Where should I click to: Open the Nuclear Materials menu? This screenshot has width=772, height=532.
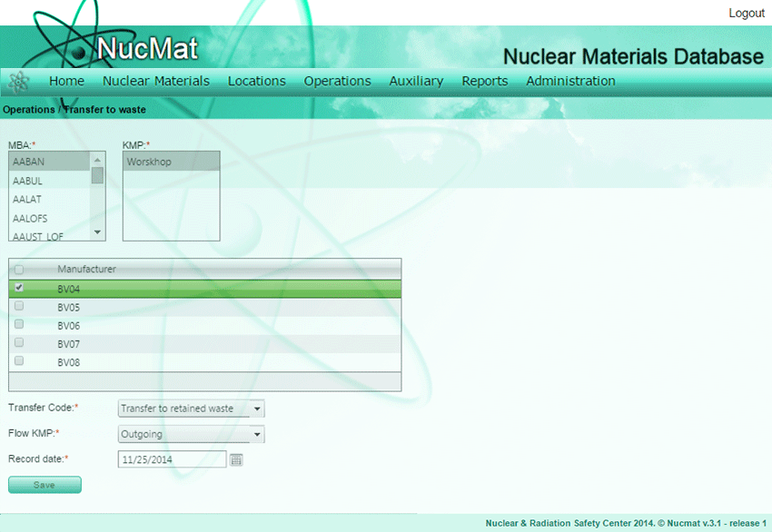coord(155,81)
